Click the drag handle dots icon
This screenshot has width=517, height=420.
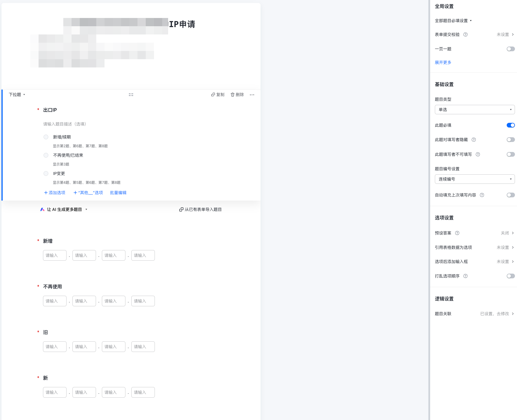(x=131, y=95)
